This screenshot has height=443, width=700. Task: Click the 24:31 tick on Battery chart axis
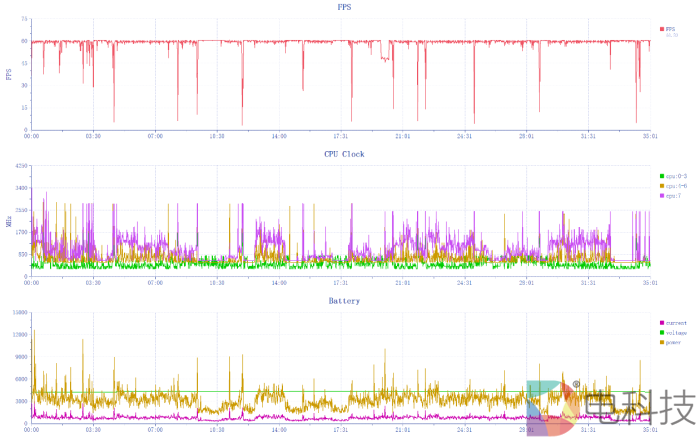(464, 429)
